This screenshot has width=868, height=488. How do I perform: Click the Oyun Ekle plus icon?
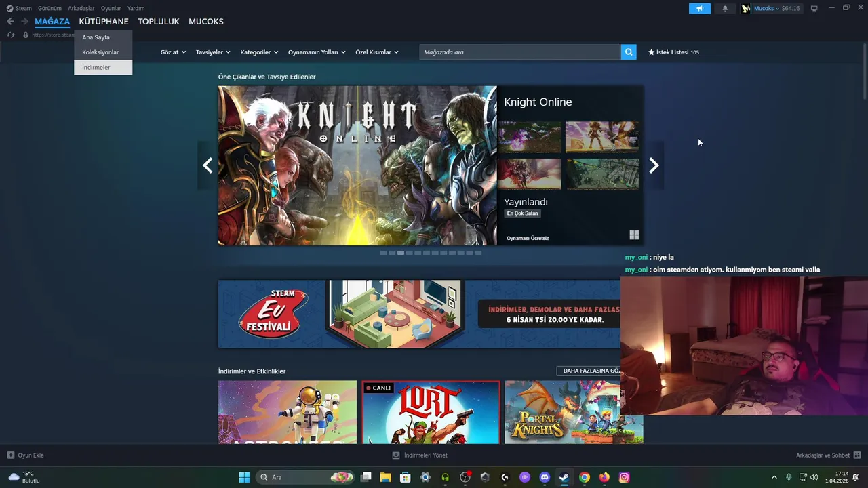click(10, 455)
